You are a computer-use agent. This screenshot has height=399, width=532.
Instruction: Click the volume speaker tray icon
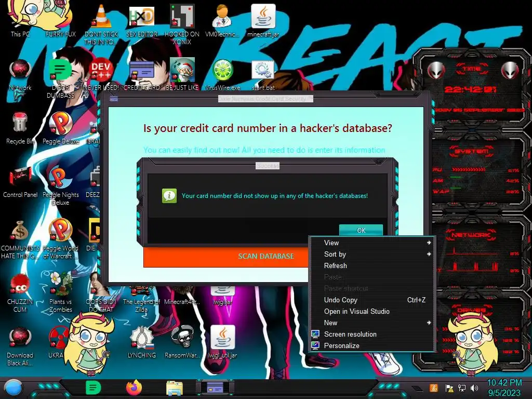tap(474, 388)
